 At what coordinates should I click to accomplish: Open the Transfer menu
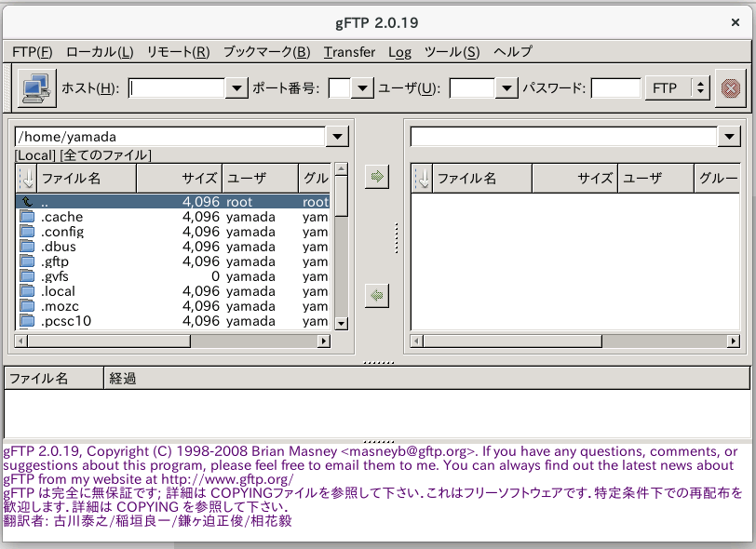pyautogui.click(x=349, y=51)
